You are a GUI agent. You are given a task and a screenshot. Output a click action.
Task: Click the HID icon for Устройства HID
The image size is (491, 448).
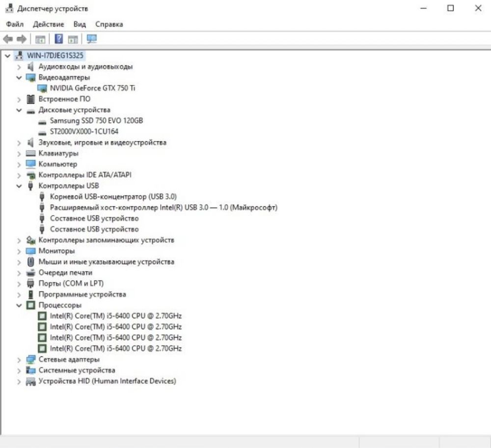click(x=30, y=381)
